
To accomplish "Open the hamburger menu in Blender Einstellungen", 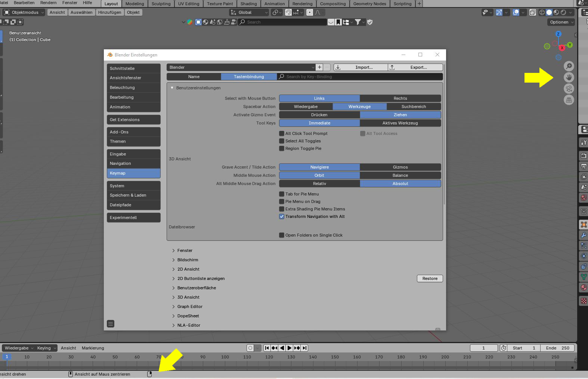I will point(111,324).
